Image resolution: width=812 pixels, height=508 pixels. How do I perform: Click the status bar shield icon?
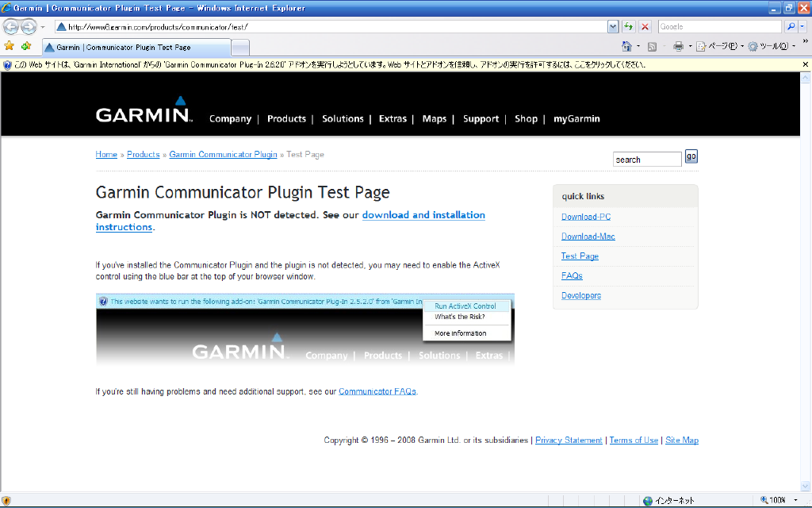6,501
